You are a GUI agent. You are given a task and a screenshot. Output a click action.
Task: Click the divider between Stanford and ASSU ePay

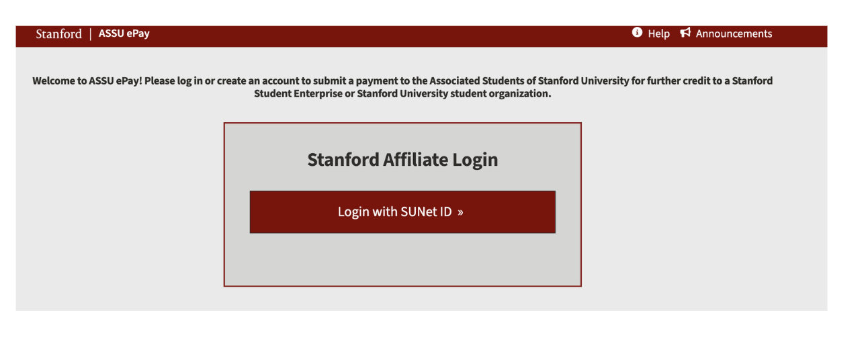[91, 34]
